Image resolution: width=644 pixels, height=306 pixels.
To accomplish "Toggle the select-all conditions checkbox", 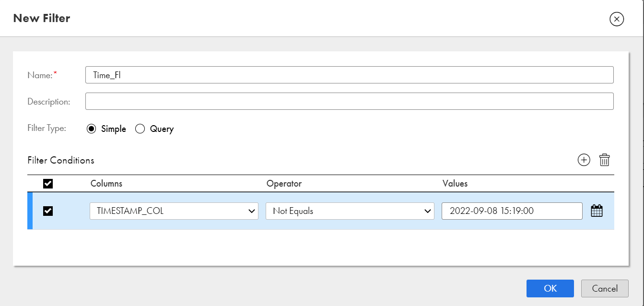I will [x=47, y=183].
